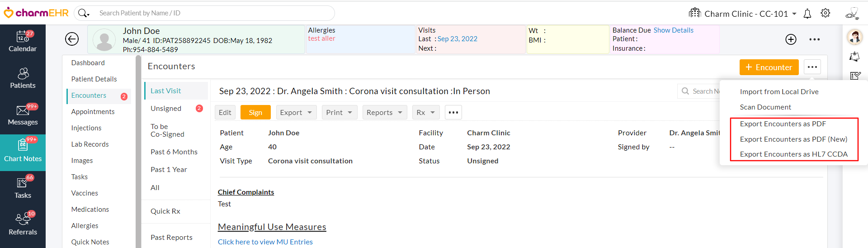
Task: Click the Search Patient by Name field
Action: 212,13
